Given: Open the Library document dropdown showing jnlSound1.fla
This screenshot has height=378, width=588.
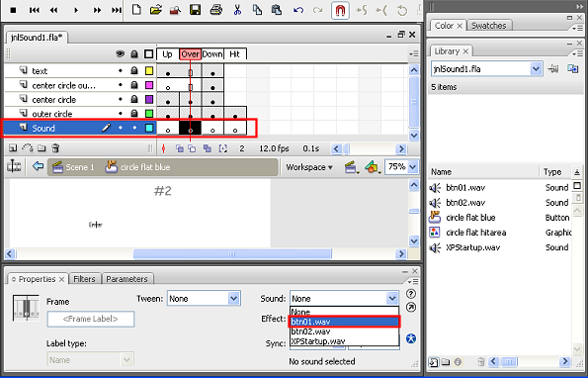Looking at the screenshot, I should (486, 68).
